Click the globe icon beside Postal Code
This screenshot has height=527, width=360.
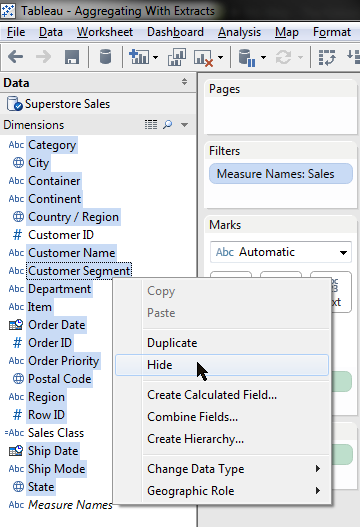click(x=18, y=379)
